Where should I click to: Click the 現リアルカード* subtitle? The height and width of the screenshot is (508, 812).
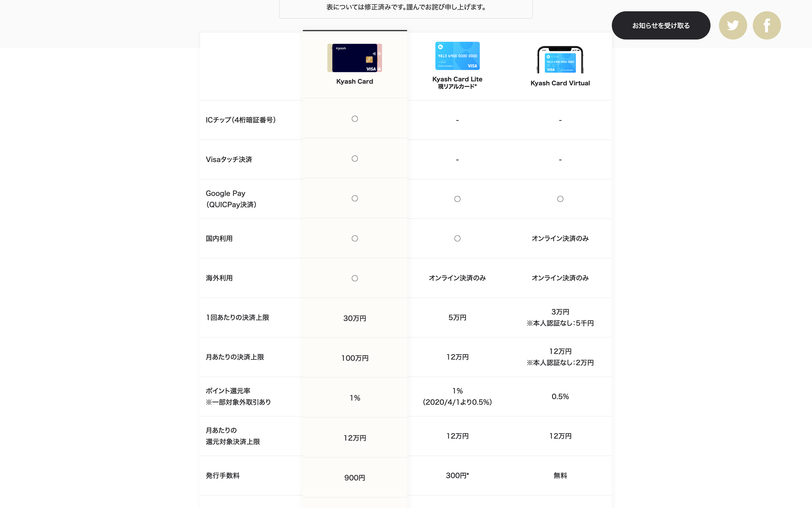(457, 87)
